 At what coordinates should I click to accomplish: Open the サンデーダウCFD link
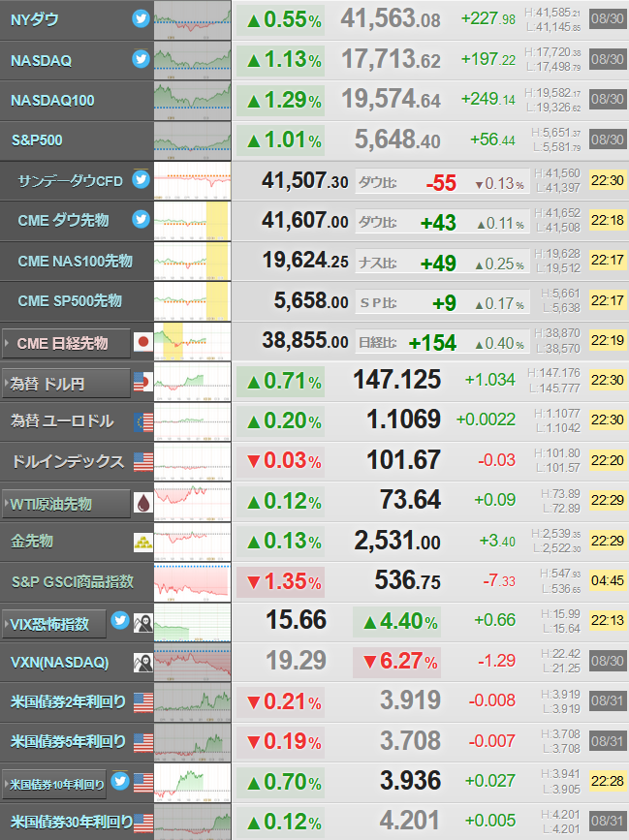coord(70,181)
